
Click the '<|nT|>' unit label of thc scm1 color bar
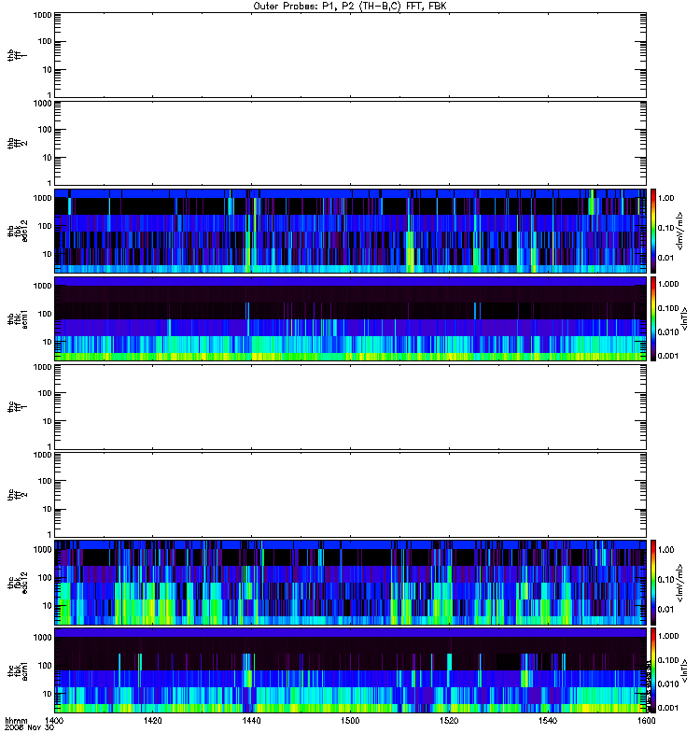[684, 670]
